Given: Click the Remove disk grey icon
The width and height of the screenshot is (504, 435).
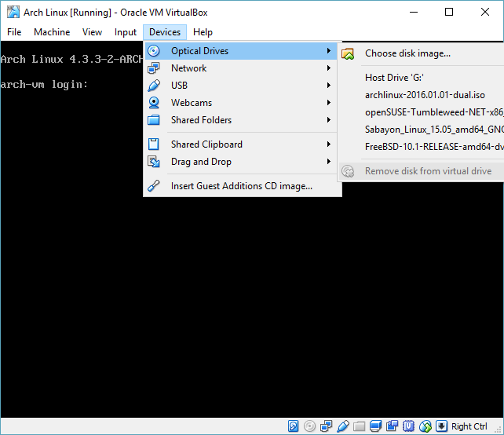Looking at the screenshot, I should pos(348,171).
